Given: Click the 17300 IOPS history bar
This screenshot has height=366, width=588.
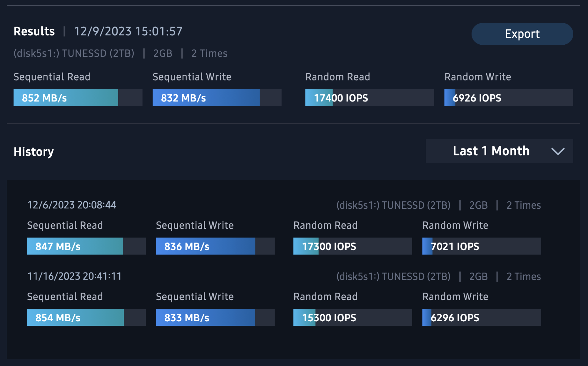Looking at the screenshot, I should 353,246.
